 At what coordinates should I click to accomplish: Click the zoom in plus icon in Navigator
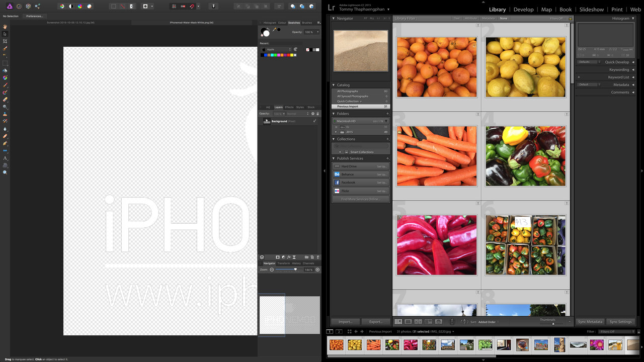point(317,270)
